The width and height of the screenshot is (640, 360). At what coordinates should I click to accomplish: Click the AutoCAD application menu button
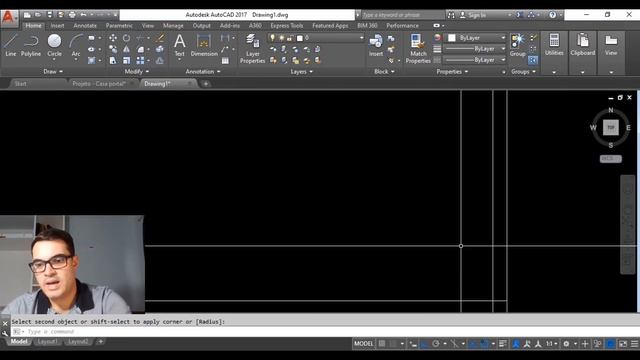pos(9,18)
